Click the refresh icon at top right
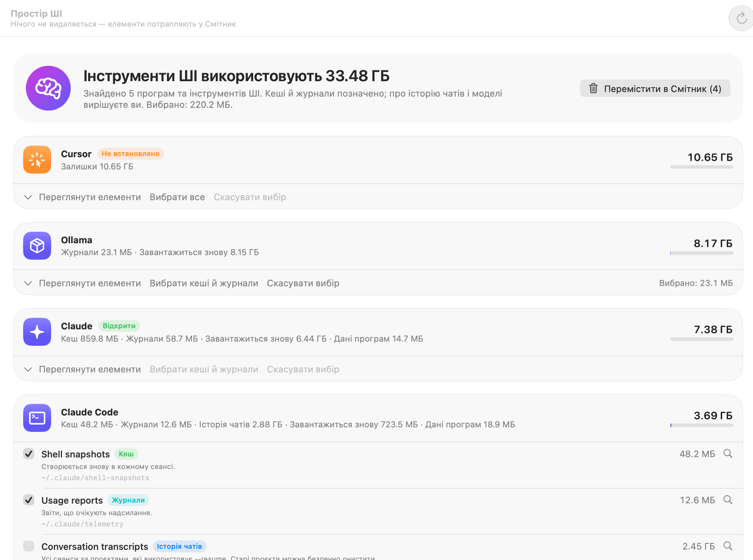 coord(741,18)
